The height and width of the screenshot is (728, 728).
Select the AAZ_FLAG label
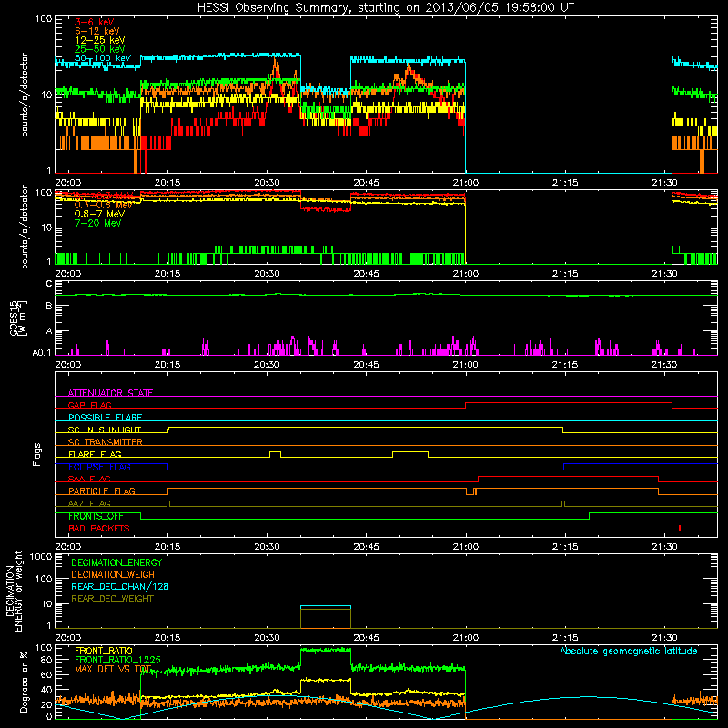(89, 503)
